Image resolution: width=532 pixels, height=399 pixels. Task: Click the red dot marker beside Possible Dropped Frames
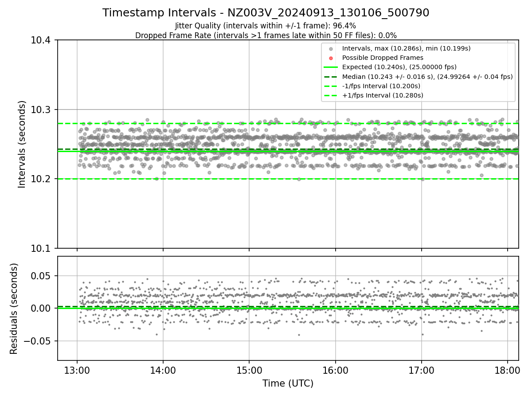click(331, 58)
